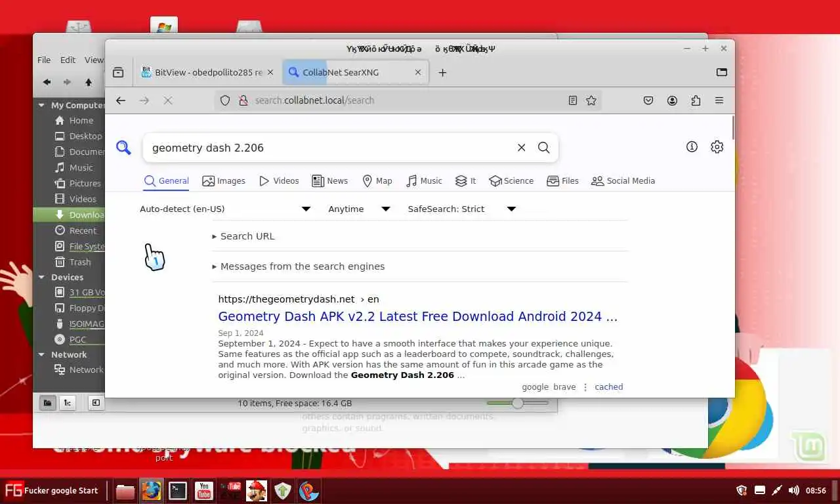
Task: Select the News search category
Action: point(329,181)
